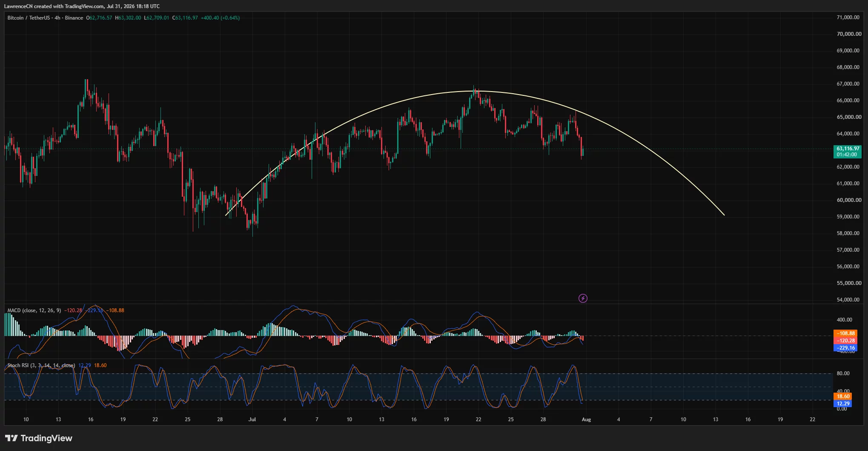This screenshot has height=451, width=868.
Task: Click the LawrenceCN created with TradingView.com header
Action: 82,6
